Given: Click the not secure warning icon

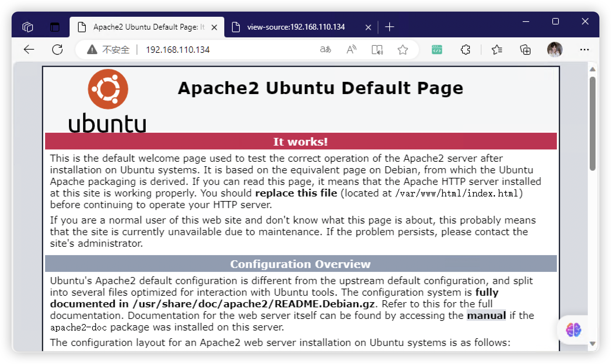Looking at the screenshot, I should pyautogui.click(x=92, y=50).
